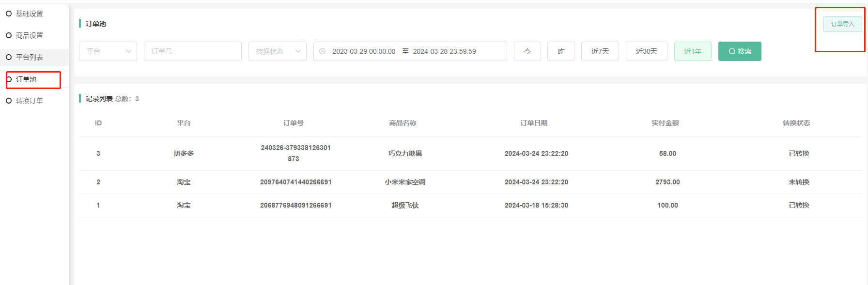Image resolution: width=868 pixels, height=285 pixels.
Task: Click the circle icon beside 商品设置
Action: pyautogui.click(x=9, y=35)
